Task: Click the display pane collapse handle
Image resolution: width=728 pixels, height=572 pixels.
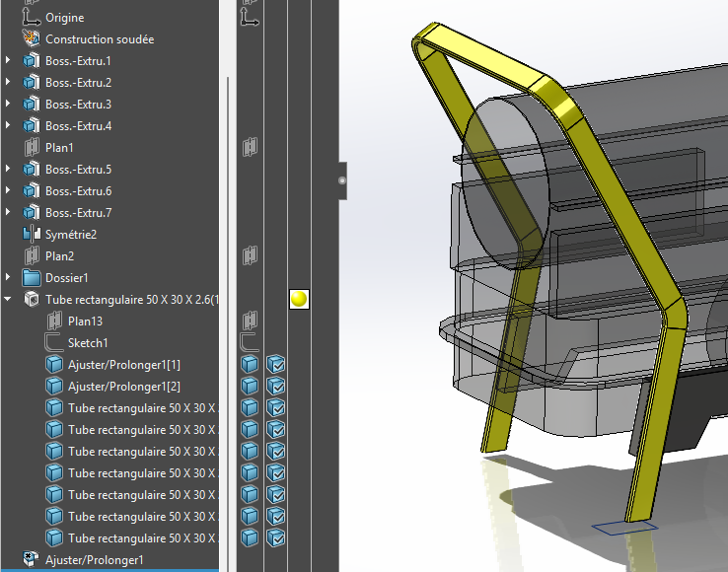Action: (342, 180)
